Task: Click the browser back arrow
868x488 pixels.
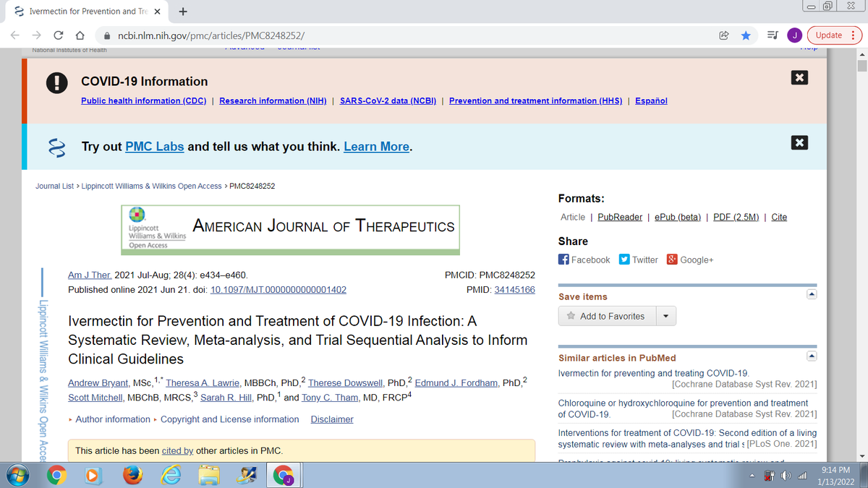Action: click(14, 35)
